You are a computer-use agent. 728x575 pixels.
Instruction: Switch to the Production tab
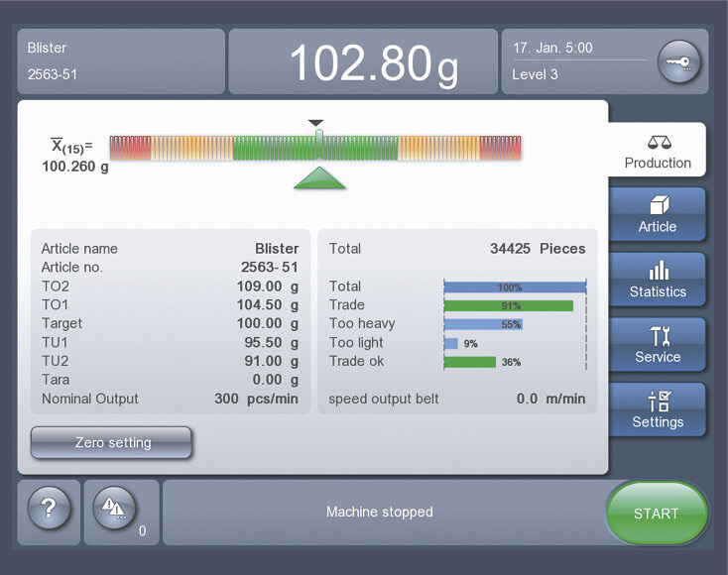[658, 150]
